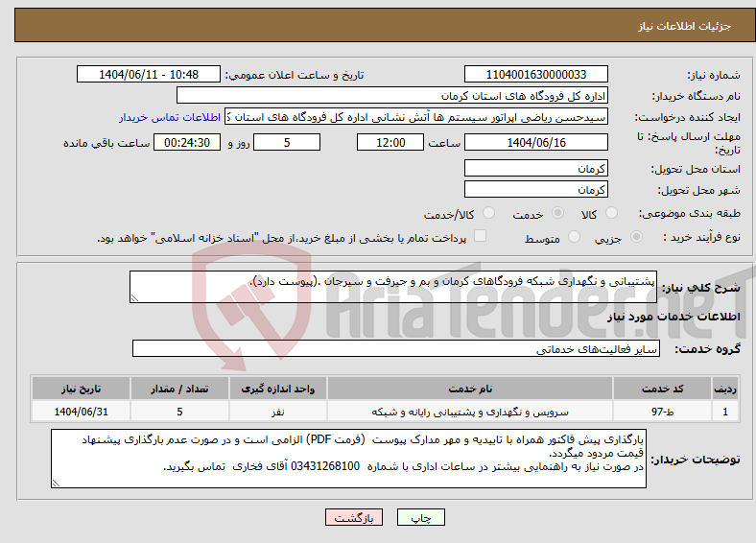The image size is (756, 543).
Task: Open اطلاعات تماس خریدار link
Action: pyautogui.click(x=170, y=117)
